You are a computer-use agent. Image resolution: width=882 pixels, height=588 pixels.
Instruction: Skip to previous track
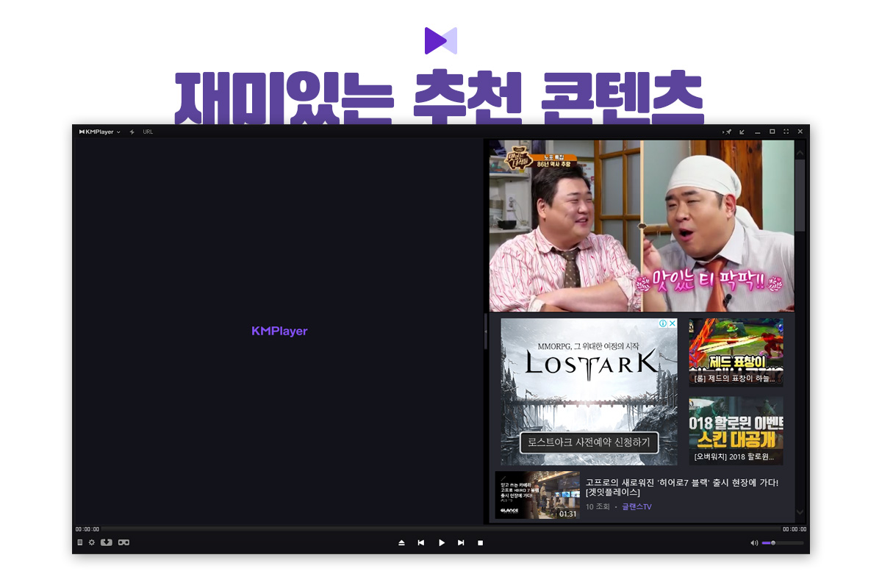[421, 542]
